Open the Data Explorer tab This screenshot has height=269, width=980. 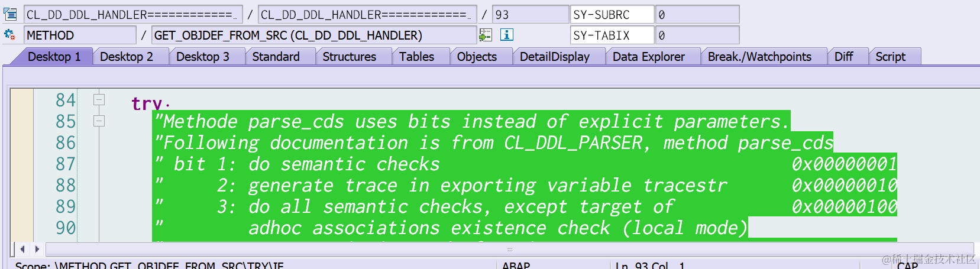click(649, 57)
